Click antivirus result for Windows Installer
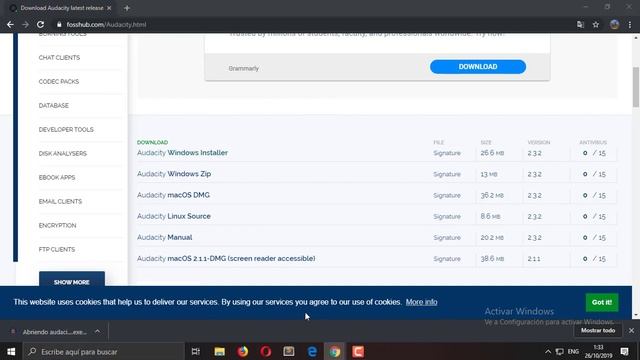Screen dimensions: 640x360 594,153
